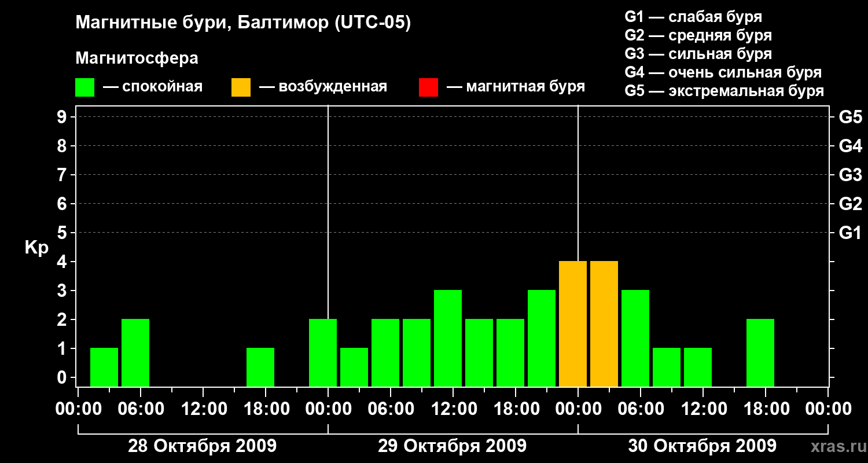Viewport: 868px width, 463px height.
Task: Click the '— возбужденная' legend label
Action: tap(323, 87)
